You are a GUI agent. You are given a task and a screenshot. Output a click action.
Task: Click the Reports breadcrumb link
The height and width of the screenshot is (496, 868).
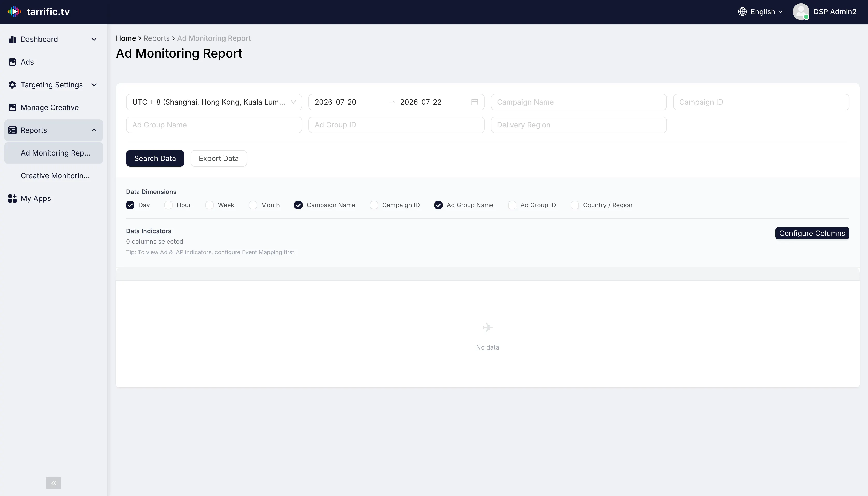(x=156, y=38)
